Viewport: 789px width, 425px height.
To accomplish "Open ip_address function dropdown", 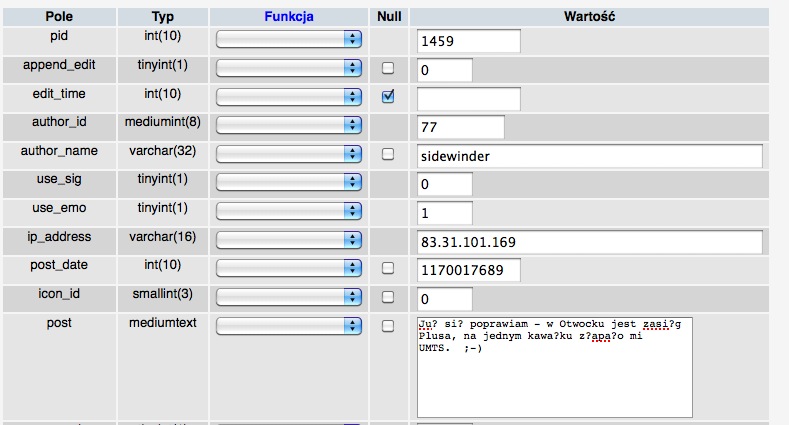I will pos(289,240).
